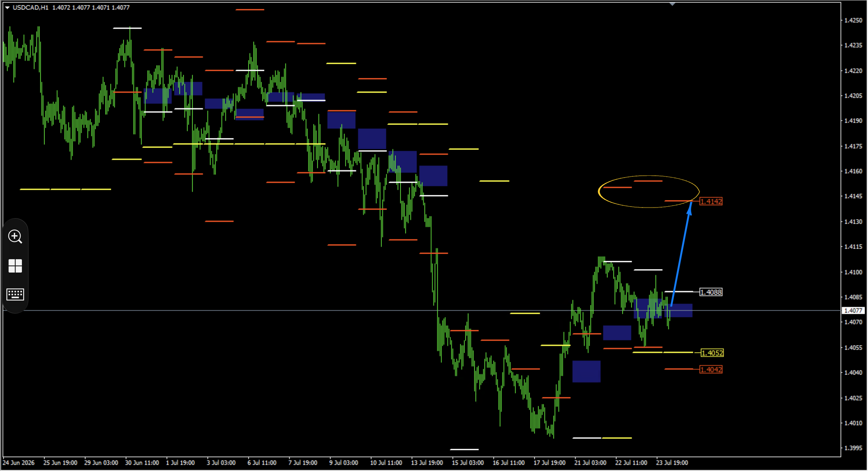Click the 1.4010 price scale value

pyautogui.click(x=853, y=423)
